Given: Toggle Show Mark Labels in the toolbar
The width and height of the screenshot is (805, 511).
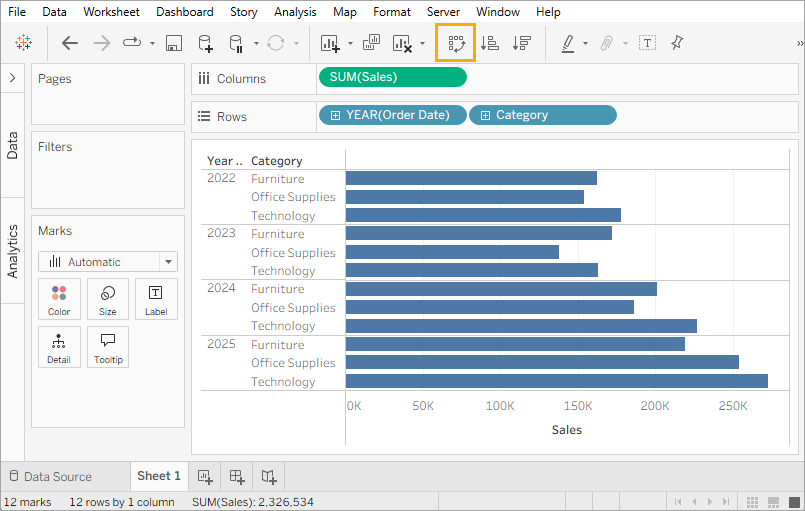Looking at the screenshot, I should pos(647,43).
